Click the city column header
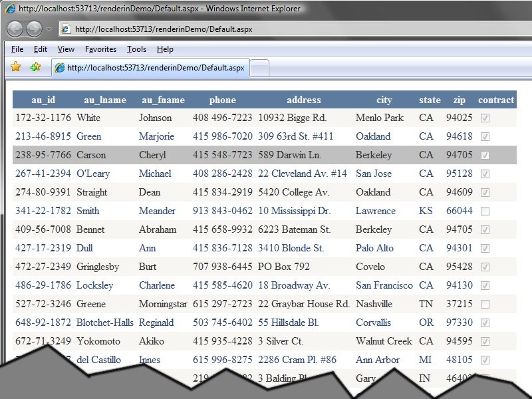The image size is (532, 399). 384,100
